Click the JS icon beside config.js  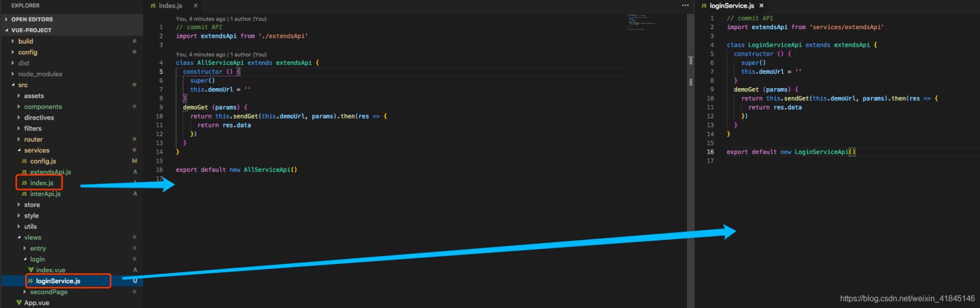pyautogui.click(x=24, y=161)
